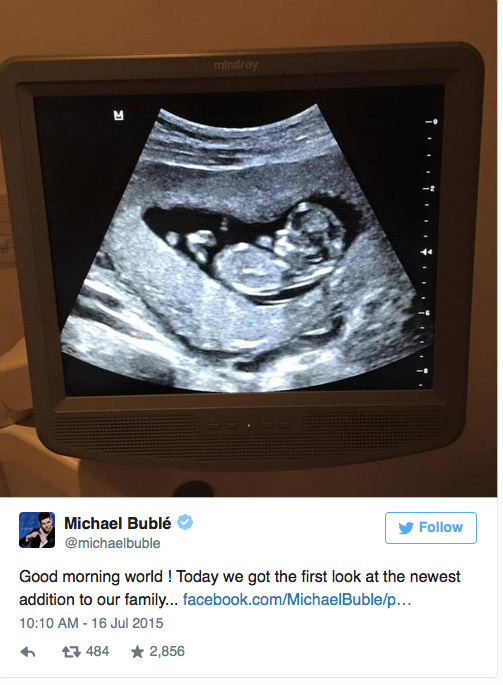The width and height of the screenshot is (503, 685).
Task: Click the M marker on the ultrasound
Action: click(118, 115)
